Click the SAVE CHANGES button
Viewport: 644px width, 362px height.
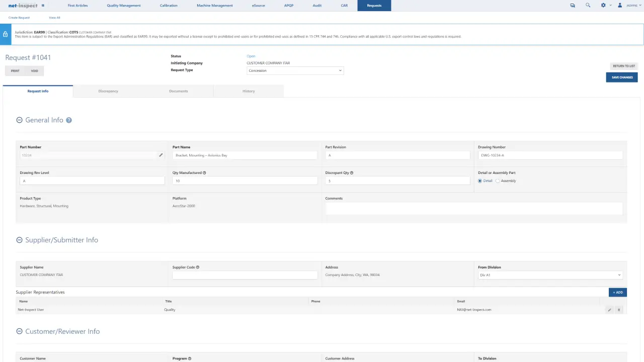[x=621, y=77]
